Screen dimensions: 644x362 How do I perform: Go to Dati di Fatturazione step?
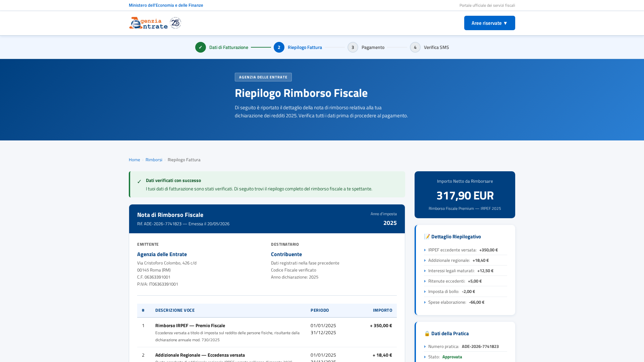[x=229, y=47]
